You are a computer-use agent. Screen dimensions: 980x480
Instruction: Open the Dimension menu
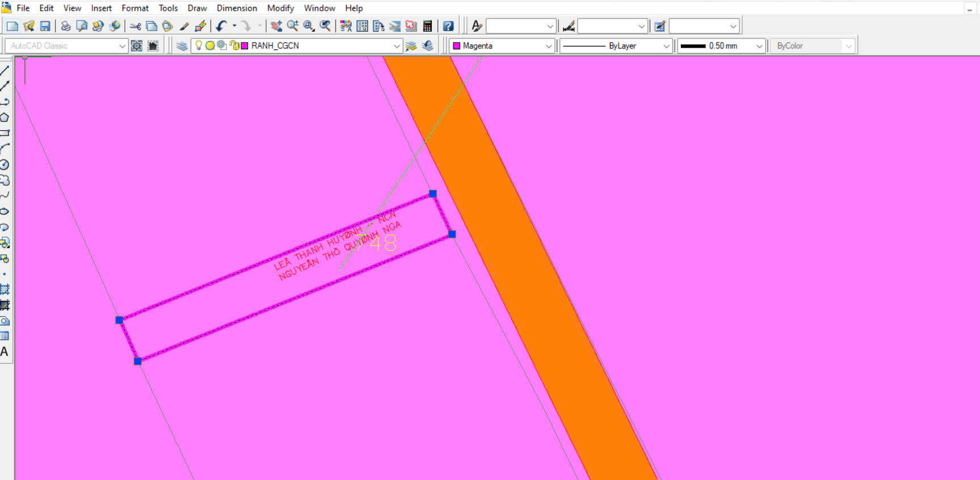click(x=237, y=8)
